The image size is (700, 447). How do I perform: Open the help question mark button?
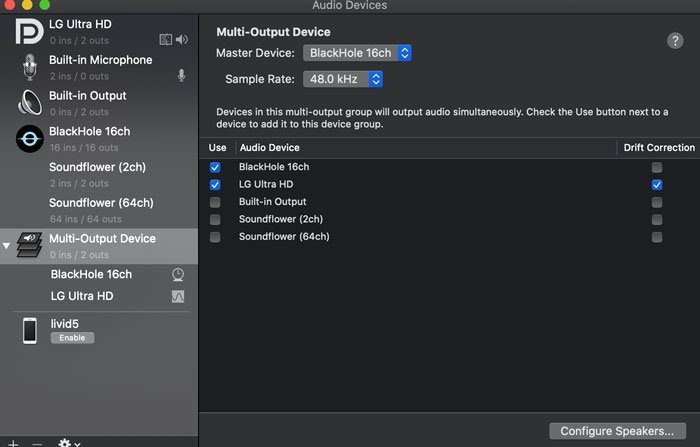(675, 41)
